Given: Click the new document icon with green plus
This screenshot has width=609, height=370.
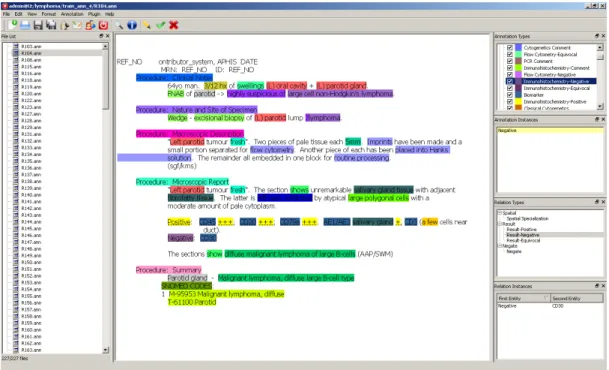Looking at the screenshot, I should pyautogui.click(x=13, y=25).
